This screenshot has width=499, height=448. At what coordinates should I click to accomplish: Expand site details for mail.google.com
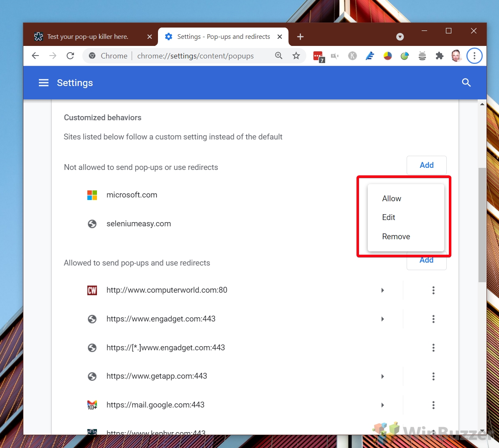pos(382,405)
